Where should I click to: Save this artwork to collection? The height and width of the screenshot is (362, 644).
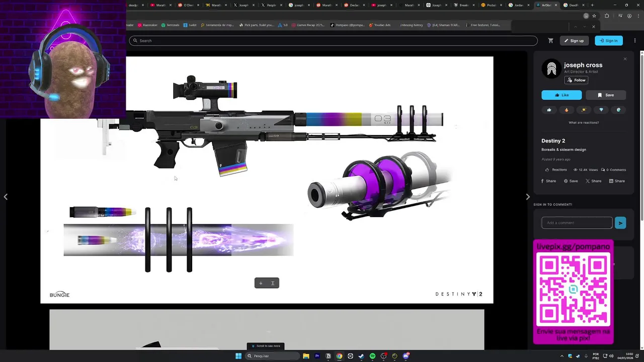pyautogui.click(x=606, y=95)
